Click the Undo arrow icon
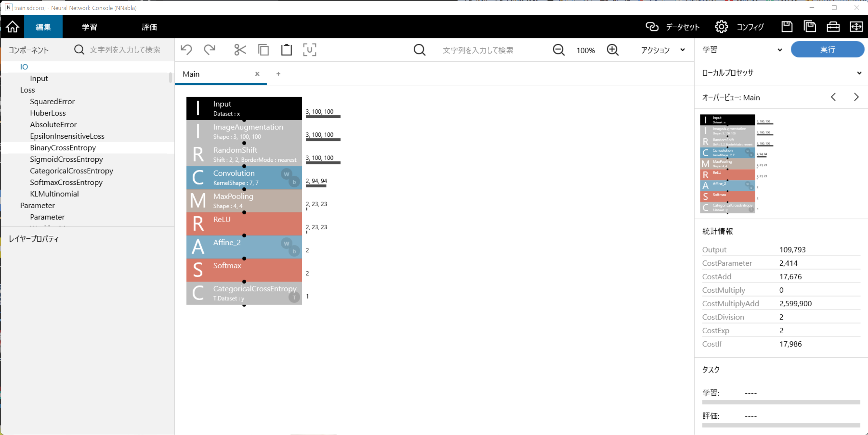This screenshot has height=435, width=868. [x=186, y=50]
